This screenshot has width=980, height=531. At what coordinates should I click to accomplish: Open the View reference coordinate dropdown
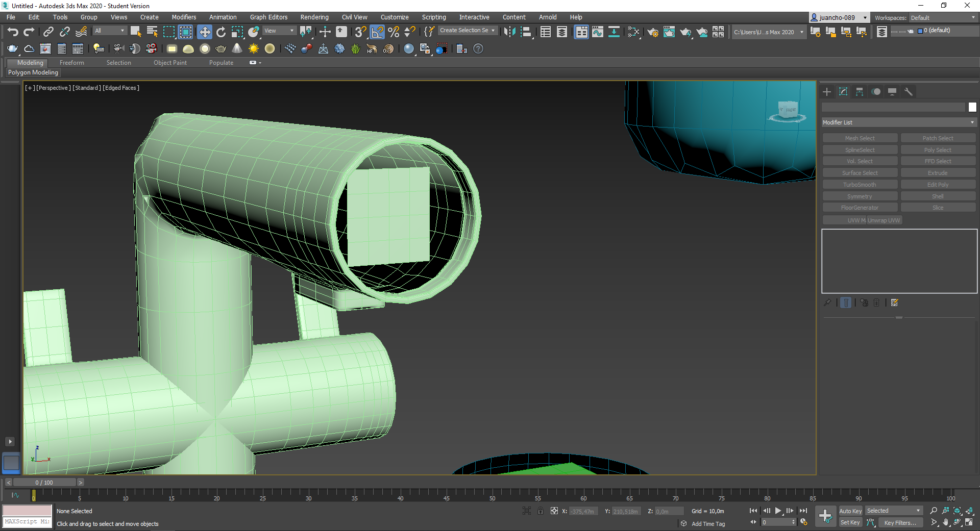click(x=279, y=31)
